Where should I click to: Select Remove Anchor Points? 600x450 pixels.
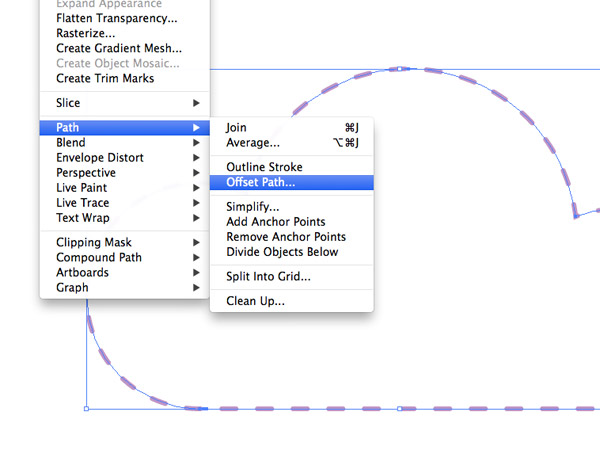[292, 237]
